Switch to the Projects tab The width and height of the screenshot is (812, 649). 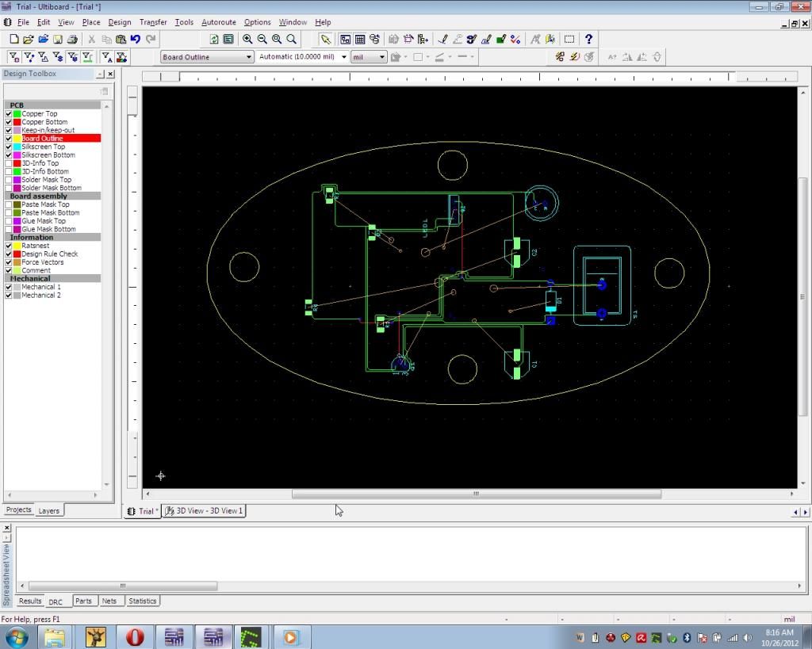[x=18, y=510]
